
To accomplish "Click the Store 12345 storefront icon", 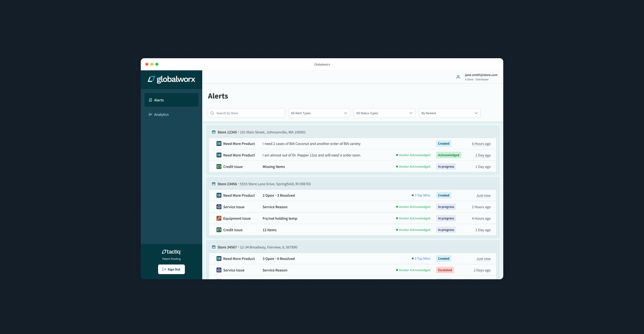I will click(x=214, y=132).
